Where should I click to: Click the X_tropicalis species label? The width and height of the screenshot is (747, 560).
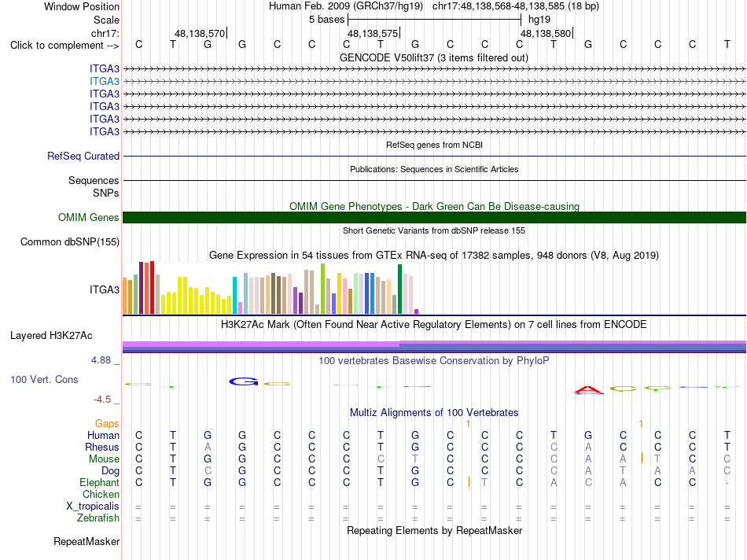point(93,507)
